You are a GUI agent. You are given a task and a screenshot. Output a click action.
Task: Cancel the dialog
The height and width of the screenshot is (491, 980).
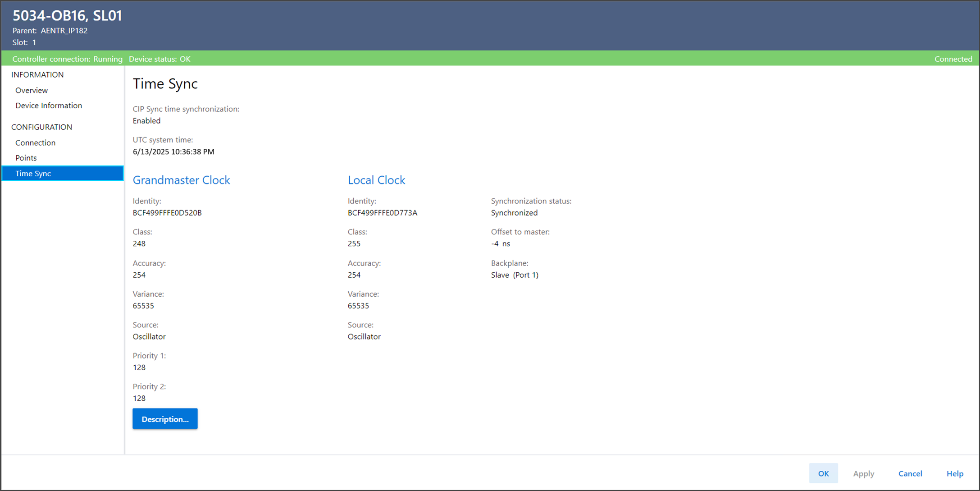(x=910, y=473)
